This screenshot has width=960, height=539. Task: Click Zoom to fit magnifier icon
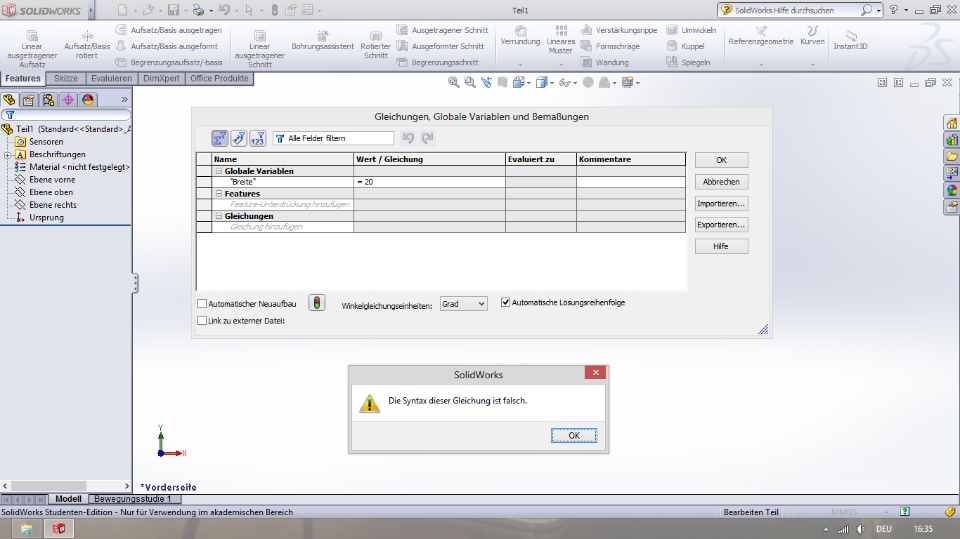pos(454,82)
